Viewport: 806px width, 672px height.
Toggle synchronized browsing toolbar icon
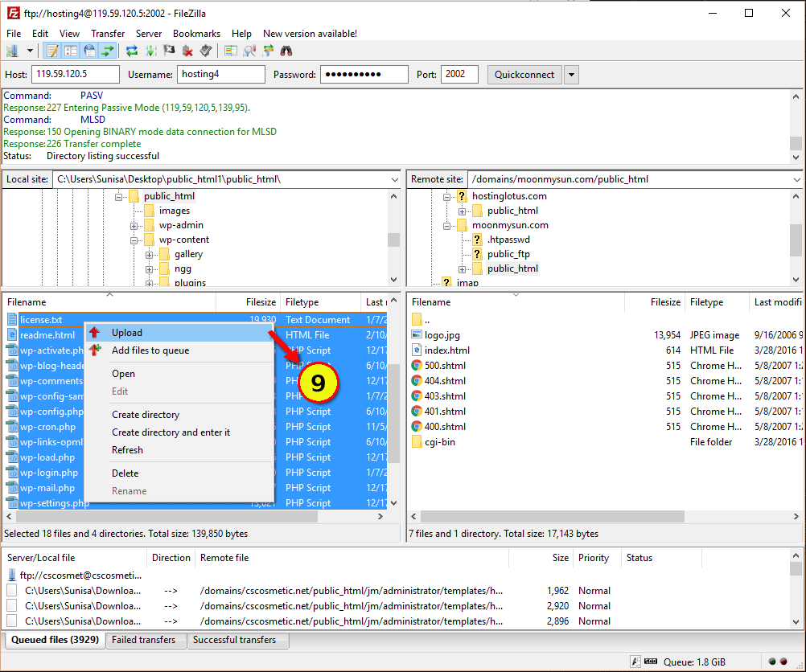pyautogui.click(x=268, y=51)
